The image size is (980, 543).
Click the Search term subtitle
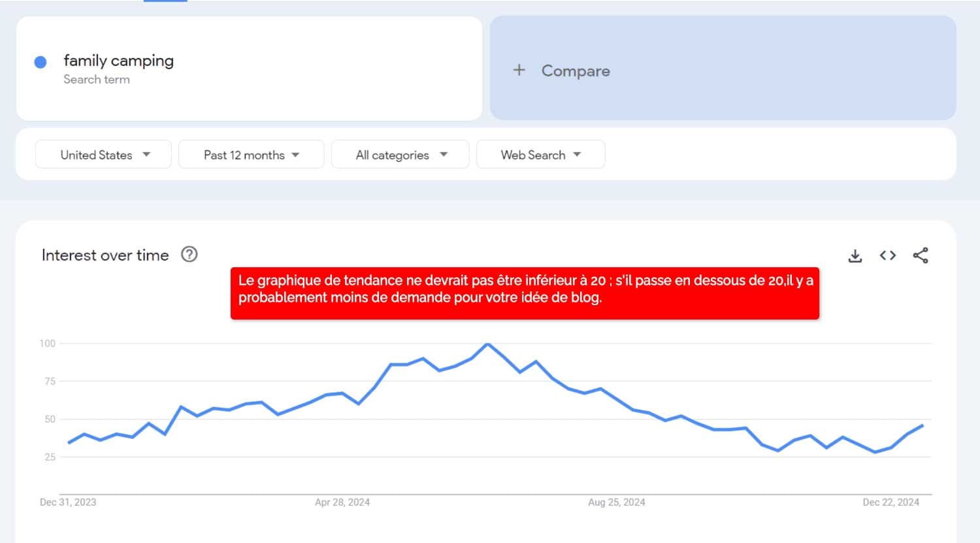click(97, 80)
